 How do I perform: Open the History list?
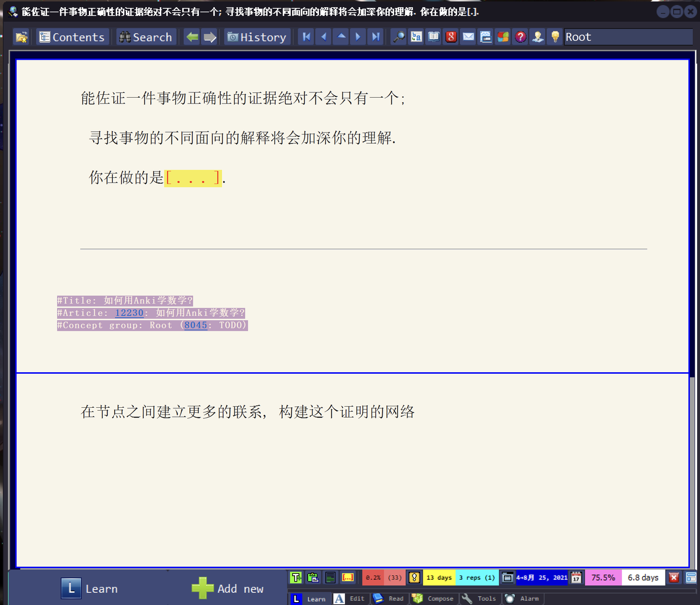(x=257, y=37)
